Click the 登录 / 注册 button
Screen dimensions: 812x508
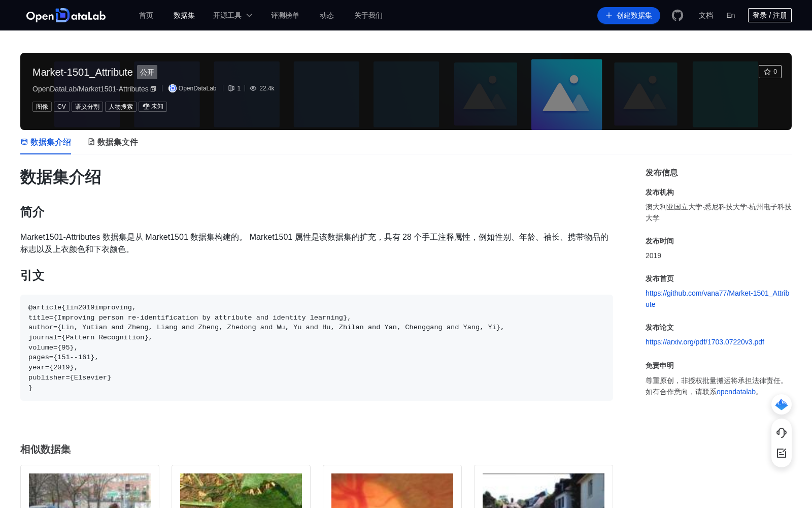pos(770,15)
